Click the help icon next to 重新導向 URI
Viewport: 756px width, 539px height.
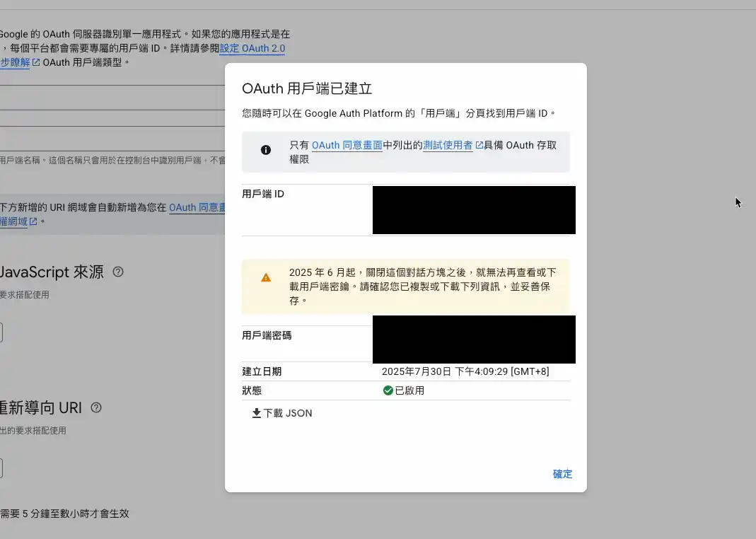(x=96, y=408)
